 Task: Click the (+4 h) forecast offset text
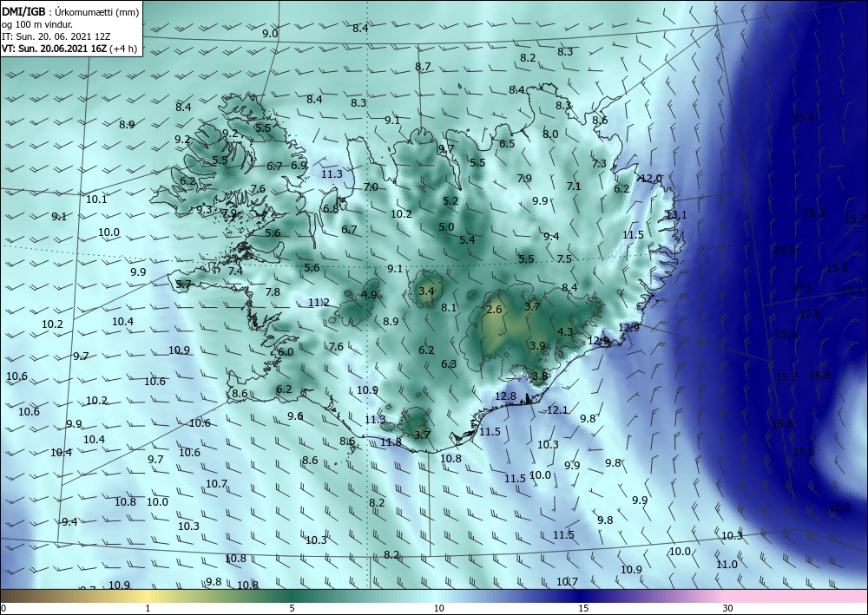coord(123,48)
